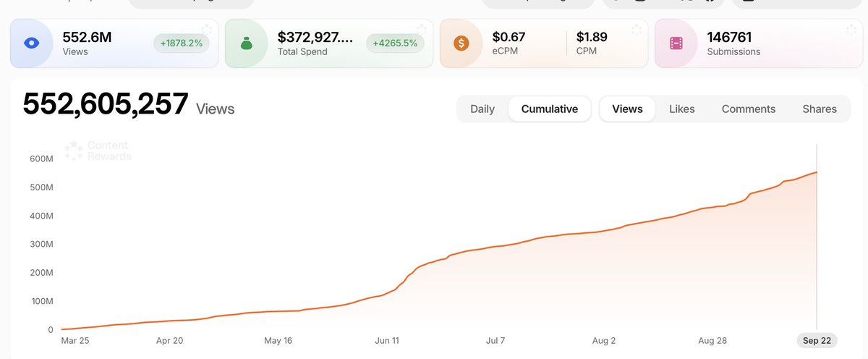Click the $1.89 CPM value

592,37
